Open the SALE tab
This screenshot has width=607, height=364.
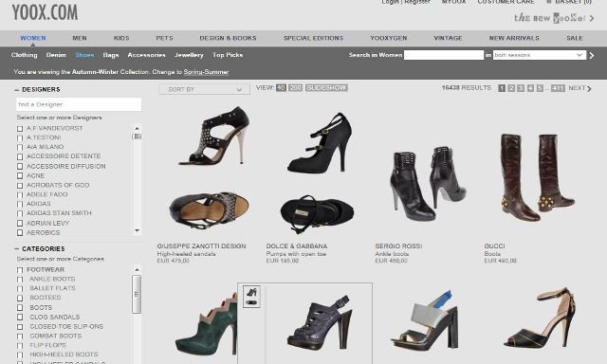(x=575, y=38)
